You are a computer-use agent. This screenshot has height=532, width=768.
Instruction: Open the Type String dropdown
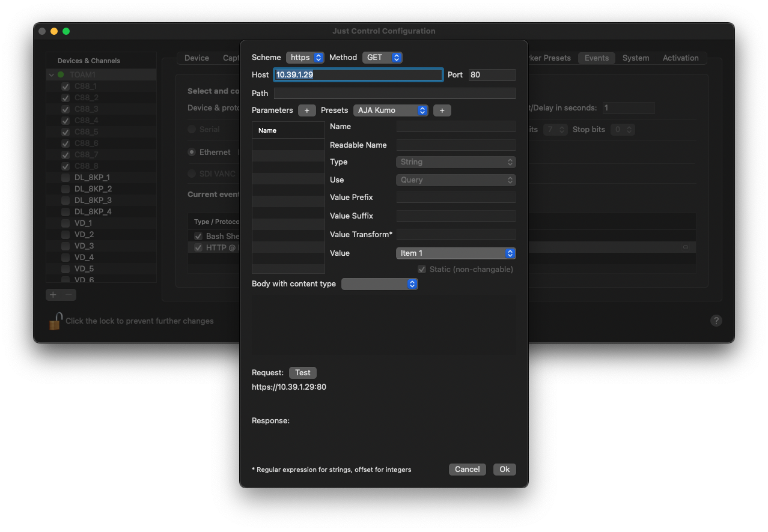(x=456, y=162)
